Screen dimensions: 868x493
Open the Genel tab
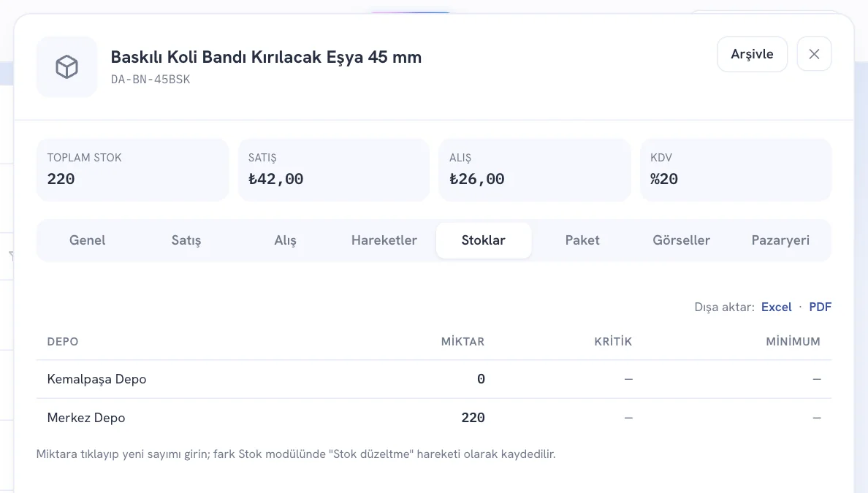87,240
